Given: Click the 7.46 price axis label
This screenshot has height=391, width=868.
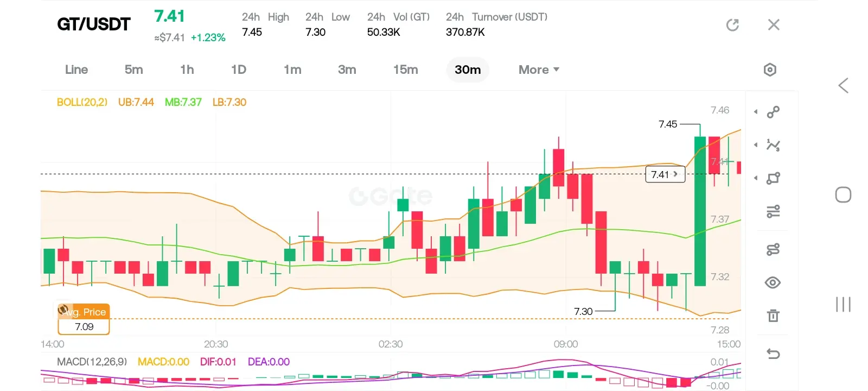Looking at the screenshot, I should coord(720,110).
